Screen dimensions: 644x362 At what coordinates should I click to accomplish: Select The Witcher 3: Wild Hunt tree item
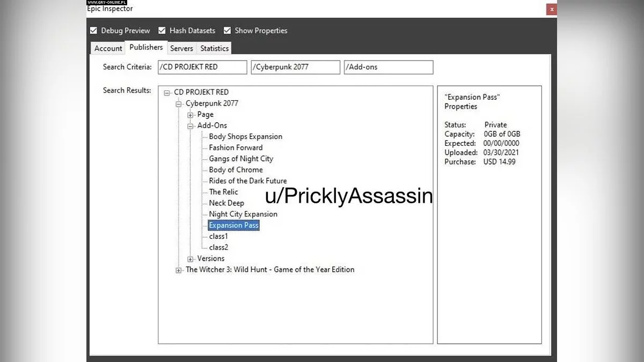click(x=270, y=270)
